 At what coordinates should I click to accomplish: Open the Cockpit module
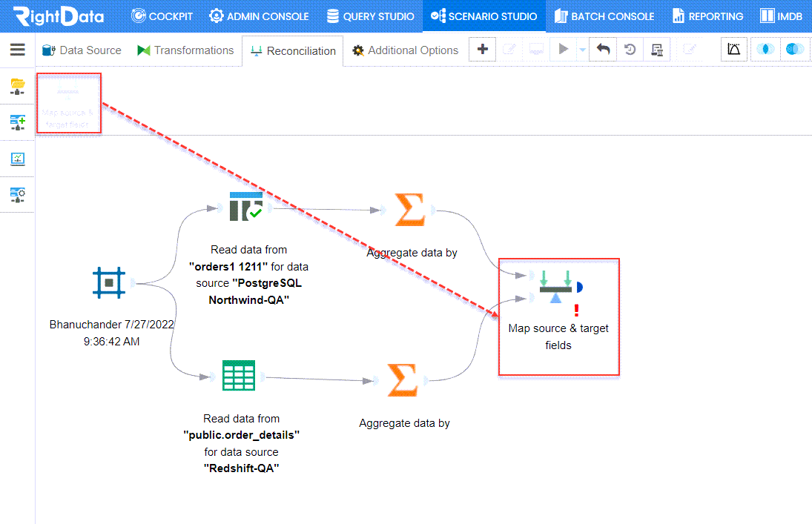pos(162,16)
